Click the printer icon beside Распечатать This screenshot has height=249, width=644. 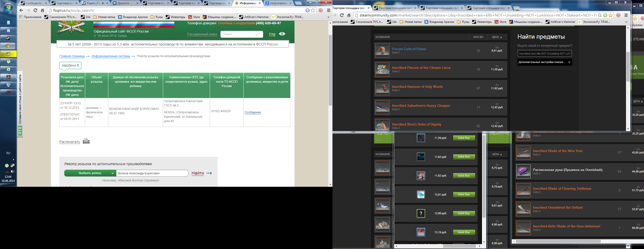pos(86,141)
